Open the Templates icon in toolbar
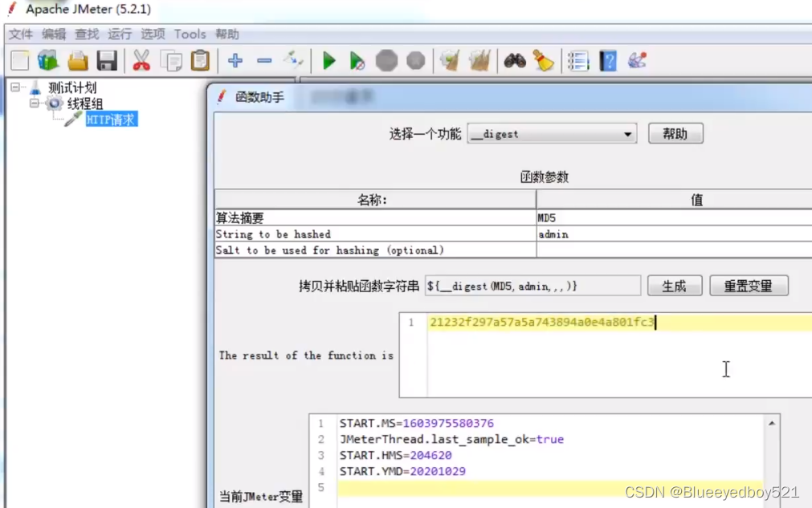The image size is (812, 508). (48, 60)
